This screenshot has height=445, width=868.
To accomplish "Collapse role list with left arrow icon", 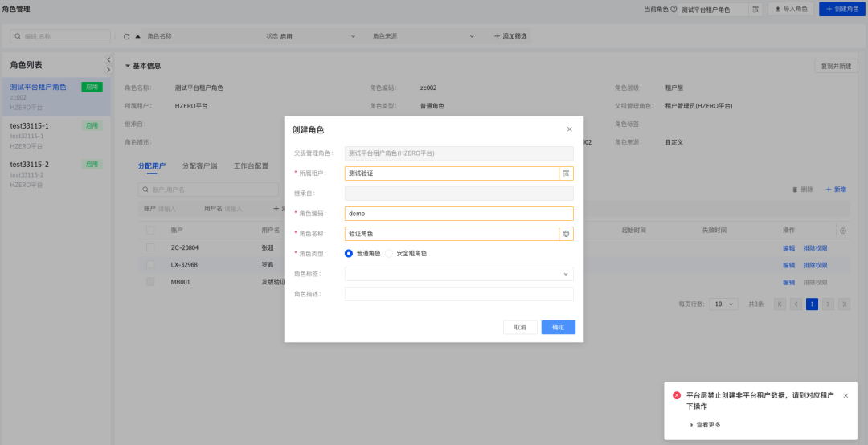I will [108, 60].
